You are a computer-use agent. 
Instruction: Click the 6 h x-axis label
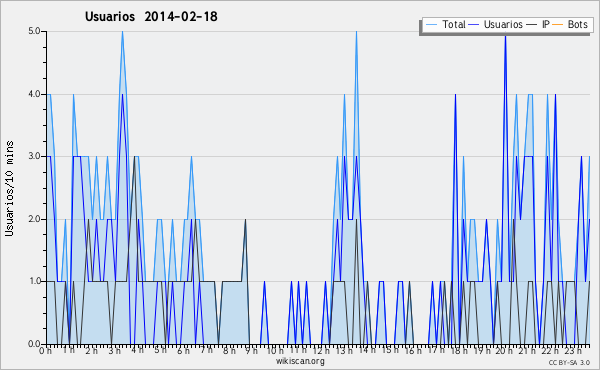pyautogui.click(x=183, y=350)
